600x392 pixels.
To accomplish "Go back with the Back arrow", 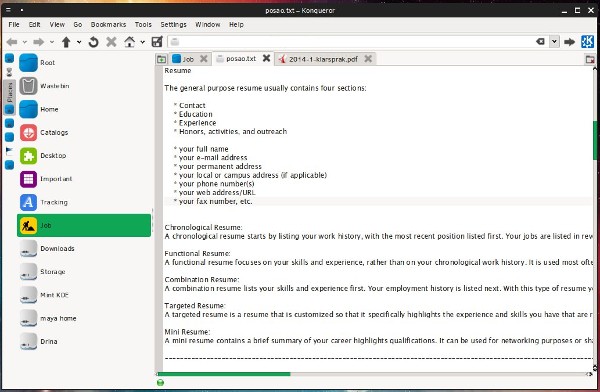I will click(12, 42).
